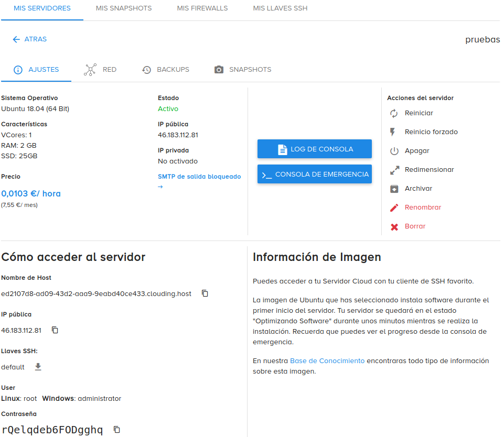
Task: Open the CONSOLA DE EMERGENCIA
Action: [314, 173]
